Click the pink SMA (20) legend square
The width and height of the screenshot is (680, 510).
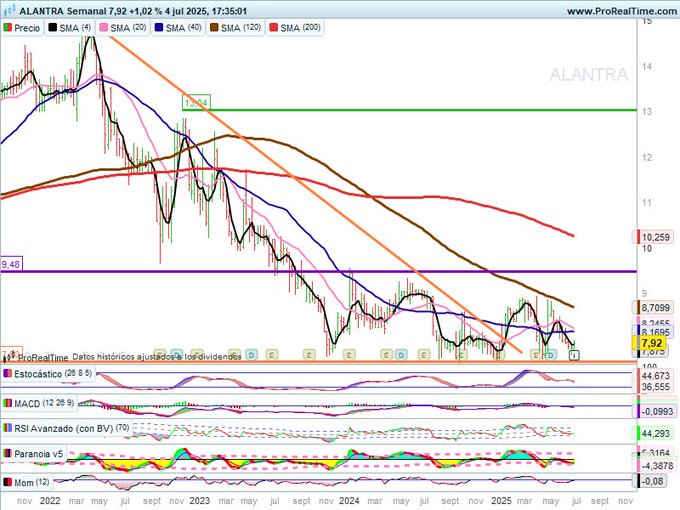click(x=104, y=28)
